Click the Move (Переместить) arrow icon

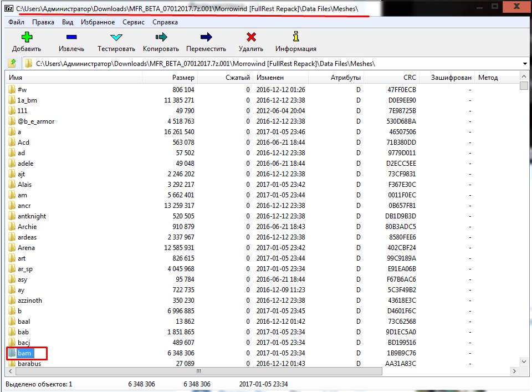[x=206, y=38]
